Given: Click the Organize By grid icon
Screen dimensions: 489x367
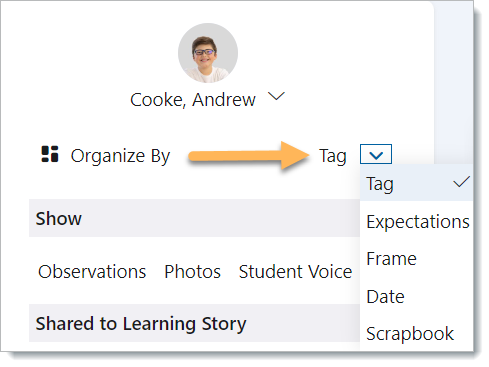Looking at the screenshot, I should point(50,154).
